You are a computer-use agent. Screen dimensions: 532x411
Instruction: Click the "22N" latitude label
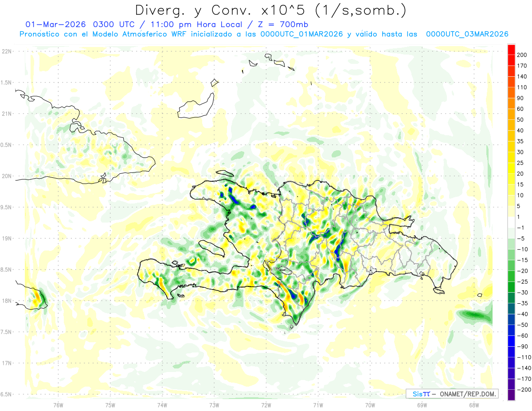[6, 51]
